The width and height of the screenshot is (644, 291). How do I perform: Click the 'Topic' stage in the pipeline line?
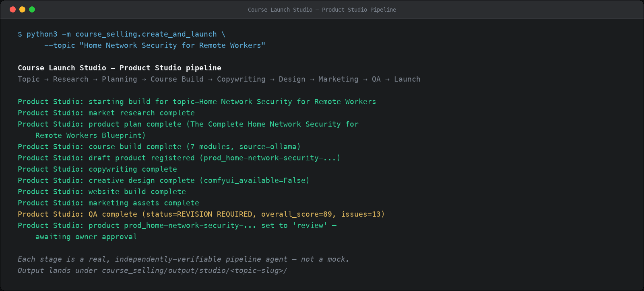click(29, 79)
